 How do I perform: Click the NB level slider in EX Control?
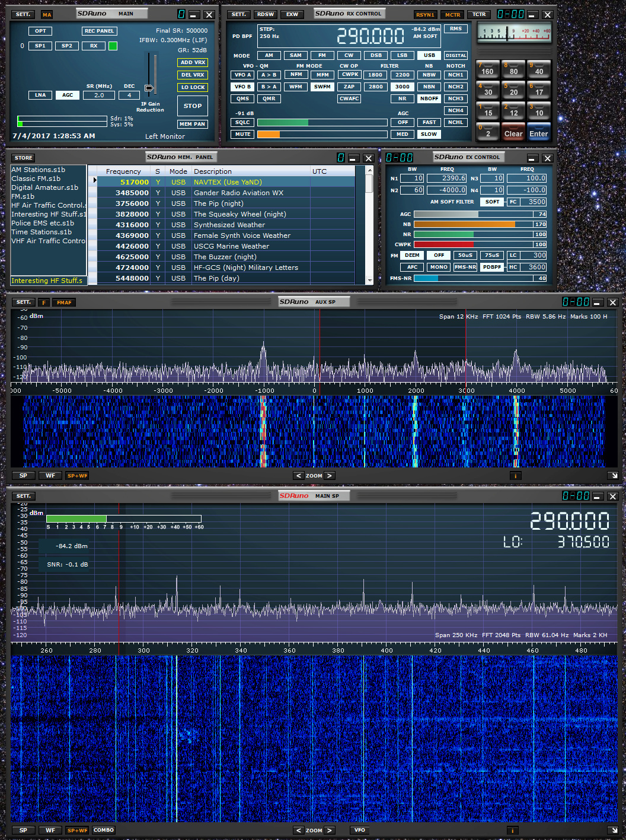click(x=480, y=224)
